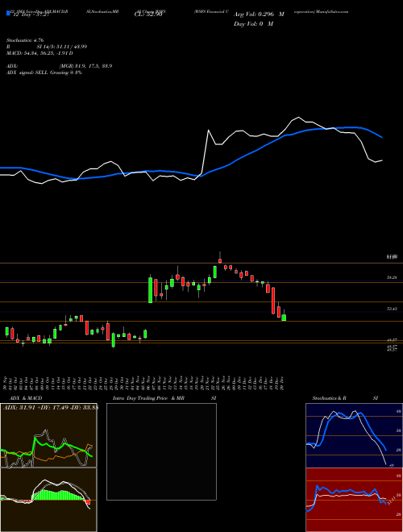Click the 'Intra Day Trading Price & MR' heading
This screenshot has width=403, height=532.
148,398
